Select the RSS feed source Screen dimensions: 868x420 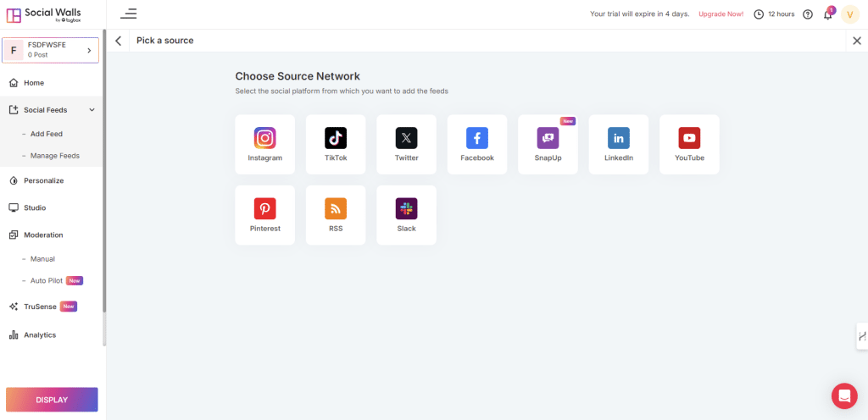[x=336, y=215]
